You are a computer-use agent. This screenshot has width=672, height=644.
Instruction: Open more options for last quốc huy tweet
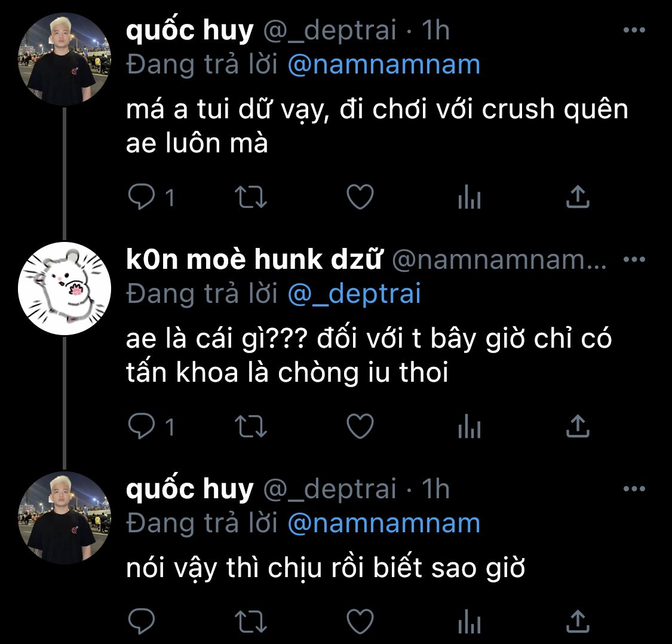click(634, 489)
